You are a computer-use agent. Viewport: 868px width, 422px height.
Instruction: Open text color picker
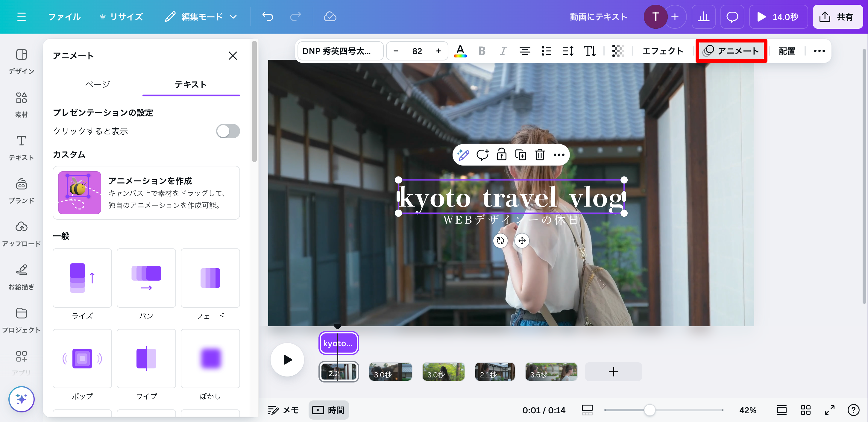pyautogui.click(x=460, y=51)
